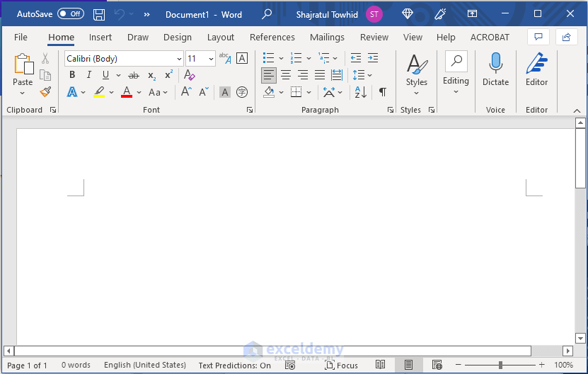Open the search magnifier in title bar

click(267, 14)
